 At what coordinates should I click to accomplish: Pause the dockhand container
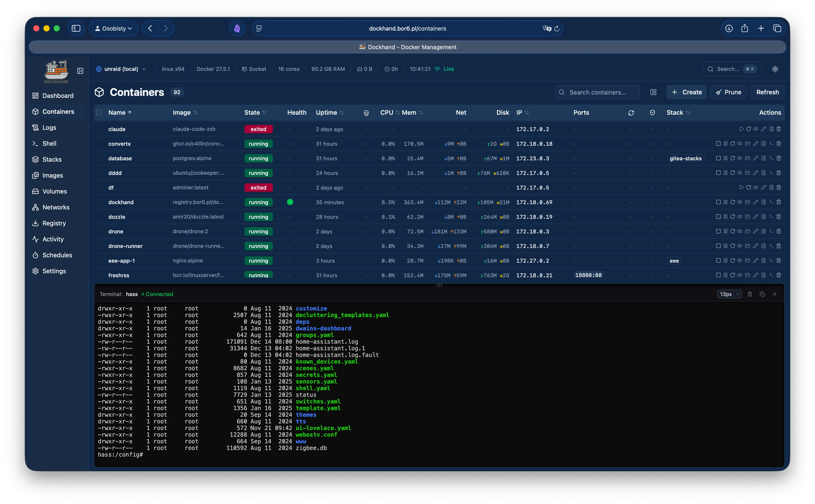pyautogui.click(x=726, y=202)
